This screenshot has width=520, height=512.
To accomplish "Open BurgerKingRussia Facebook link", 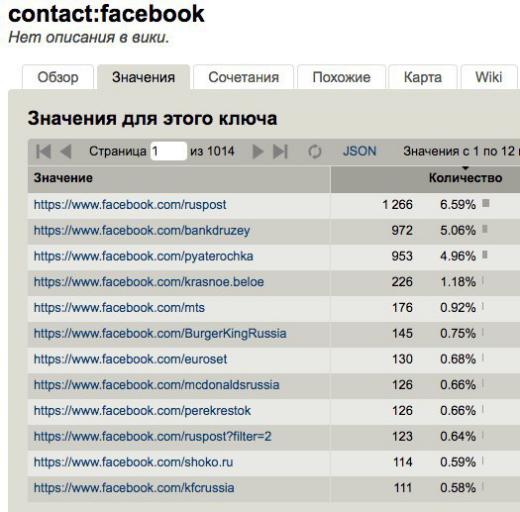I will [x=160, y=333].
